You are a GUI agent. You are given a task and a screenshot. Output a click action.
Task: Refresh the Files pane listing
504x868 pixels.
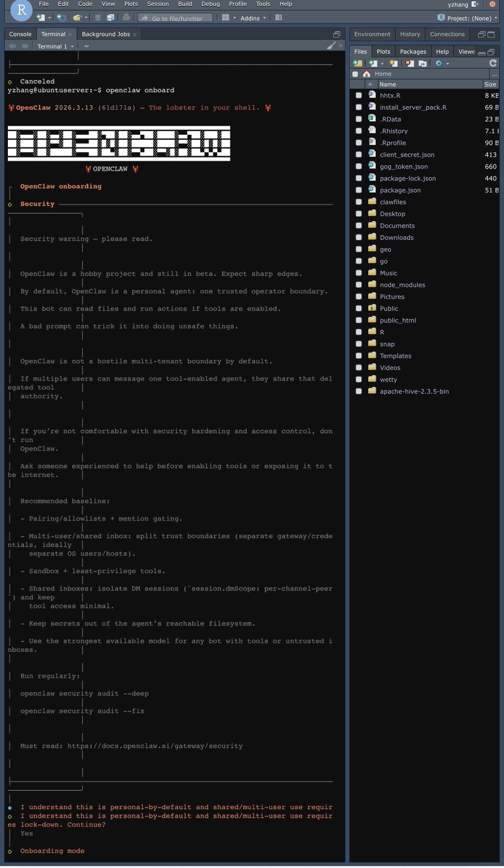tap(493, 63)
